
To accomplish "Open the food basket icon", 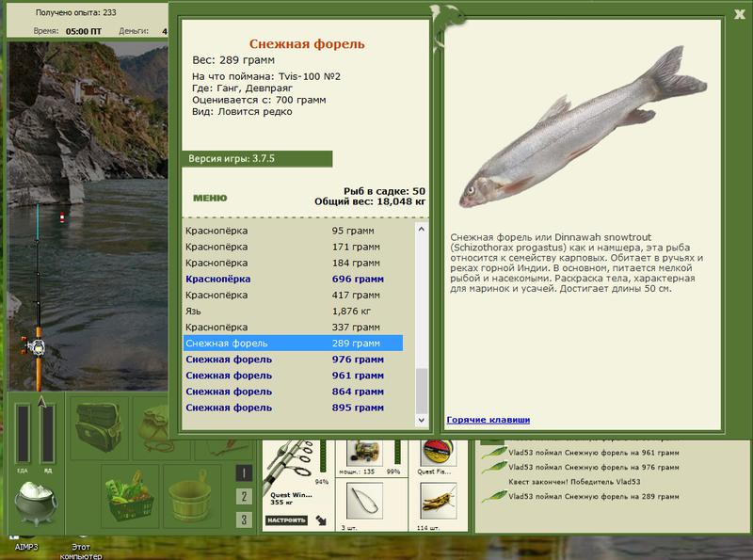I will (130, 498).
